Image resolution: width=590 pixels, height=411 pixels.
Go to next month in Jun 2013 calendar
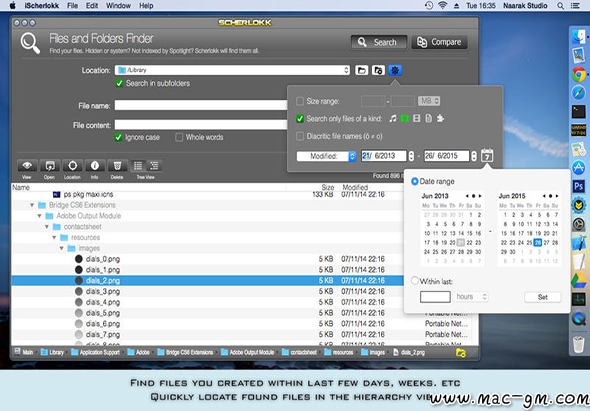click(x=480, y=196)
